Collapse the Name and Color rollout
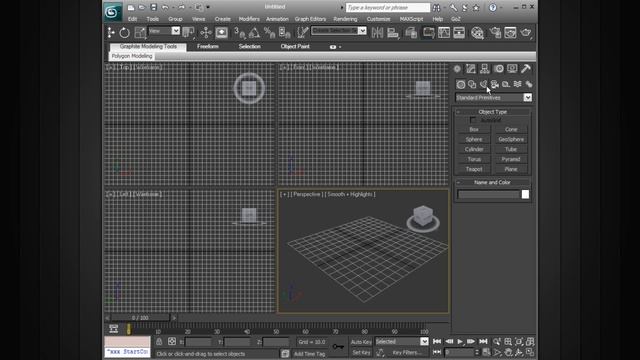Viewport: 640px width, 360px height. coord(493,182)
